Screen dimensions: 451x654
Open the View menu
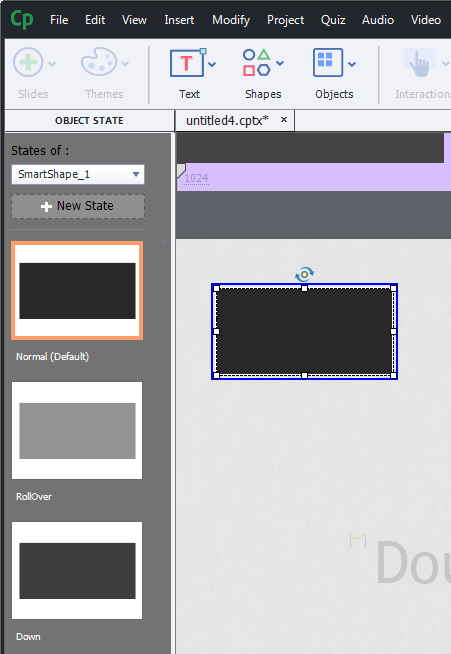tap(134, 20)
